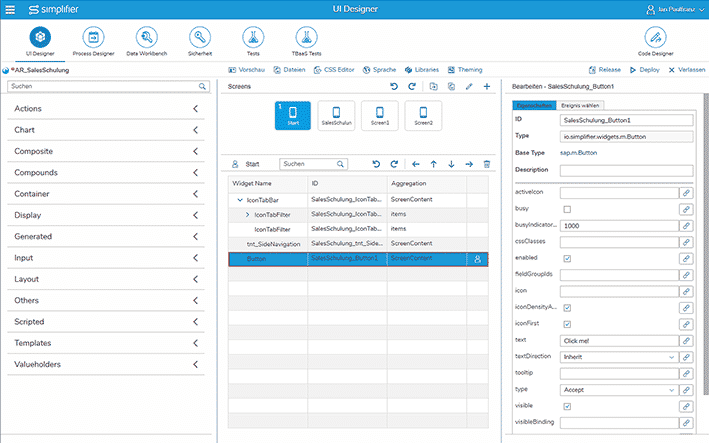The height and width of the screenshot is (443, 709).
Task: Delete widget with trash icon
Action: (487, 164)
